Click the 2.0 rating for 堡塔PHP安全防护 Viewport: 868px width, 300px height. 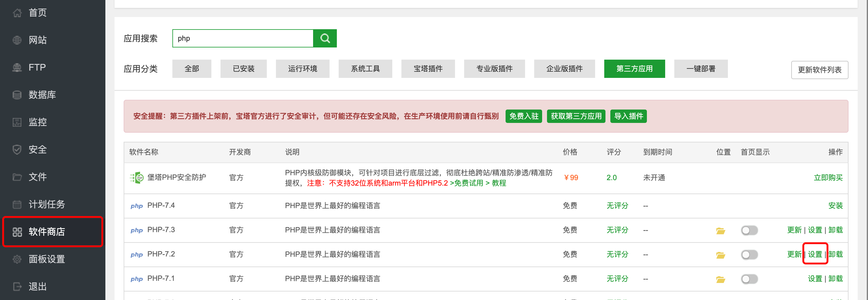[x=611, y=178]
